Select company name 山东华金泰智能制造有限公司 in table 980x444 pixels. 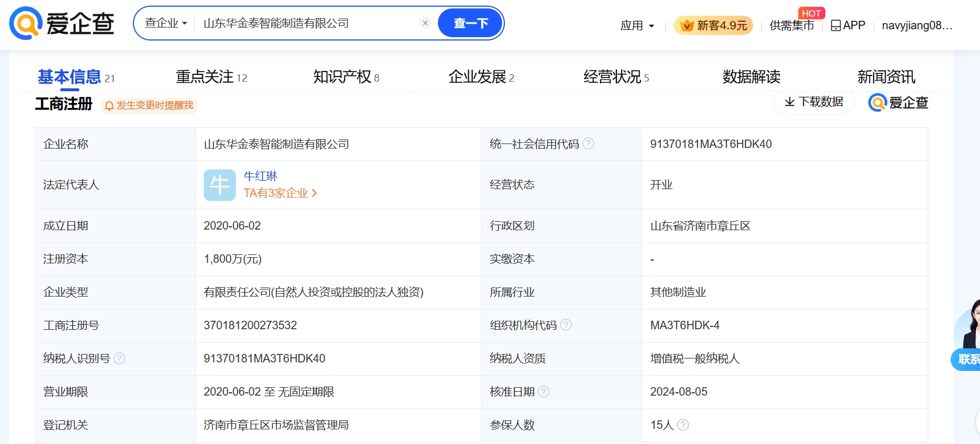[x=276, y=144]
